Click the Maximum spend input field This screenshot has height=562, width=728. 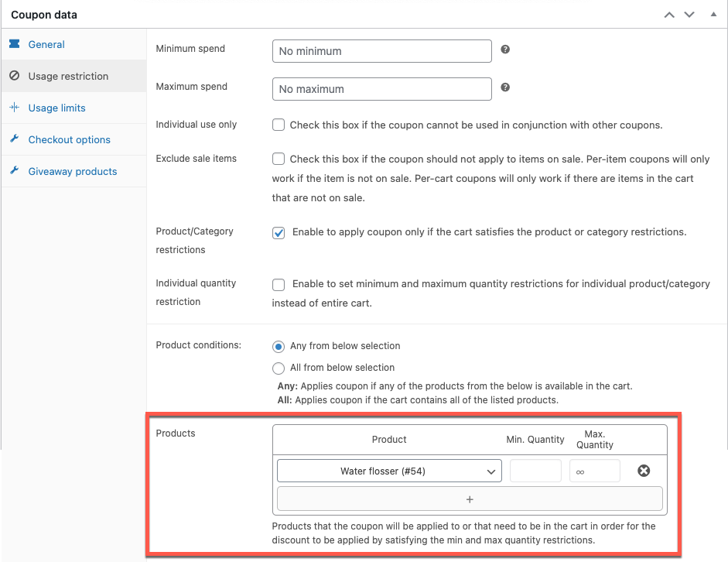point(381,89)
